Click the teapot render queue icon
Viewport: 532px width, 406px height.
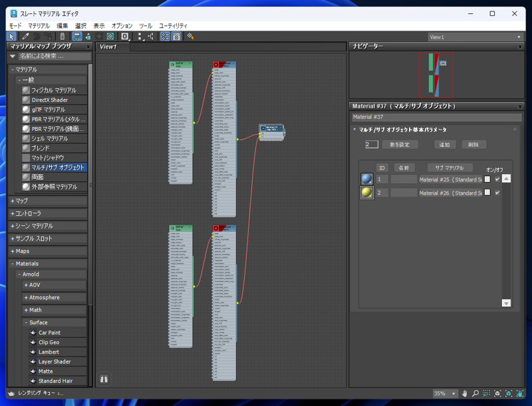pyautogui.click(x=11, y=393)
